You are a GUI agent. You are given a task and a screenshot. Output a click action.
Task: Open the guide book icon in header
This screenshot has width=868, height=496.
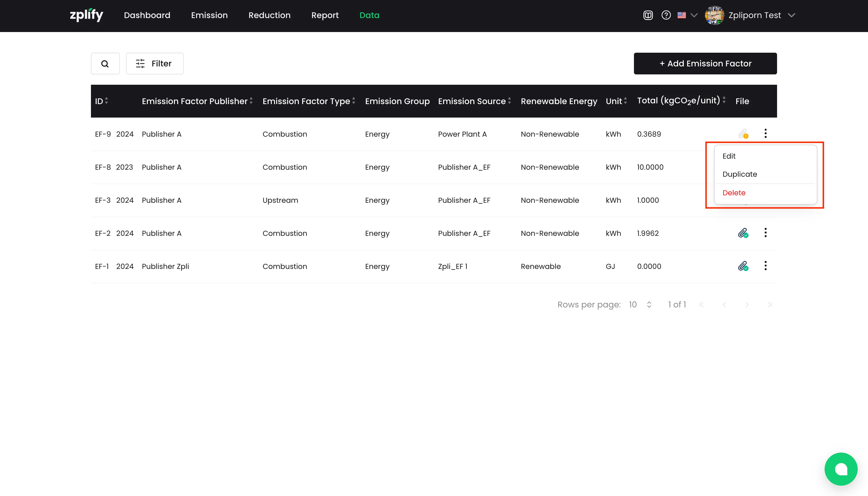click(648, 15)
